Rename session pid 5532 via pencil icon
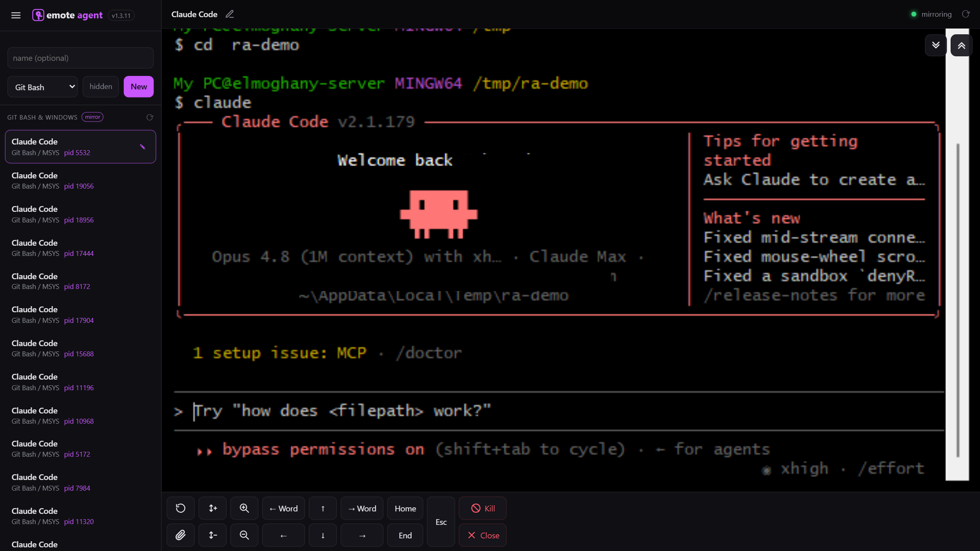This screenshot has width=980, height=551. (143, 147)
